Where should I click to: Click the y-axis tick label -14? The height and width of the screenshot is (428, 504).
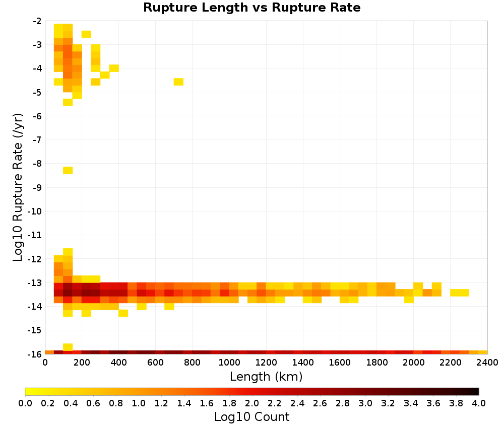(x=35, y=307)
